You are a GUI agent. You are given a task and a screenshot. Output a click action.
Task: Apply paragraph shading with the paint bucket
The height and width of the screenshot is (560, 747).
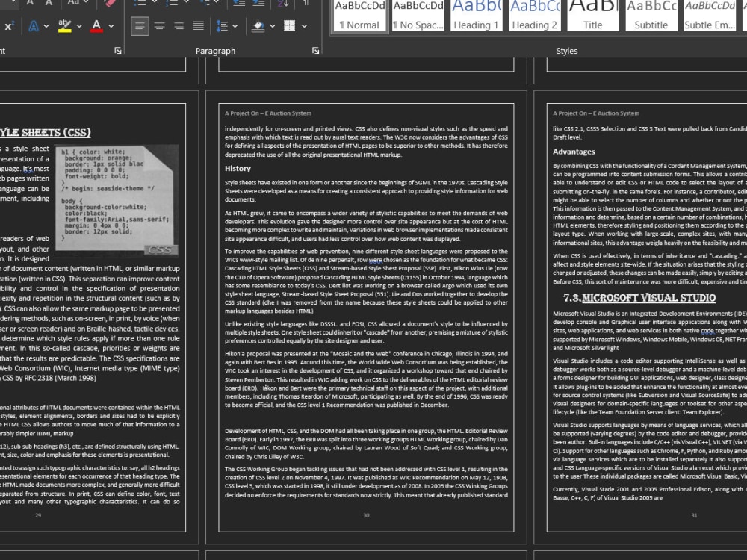coord(258,26)
